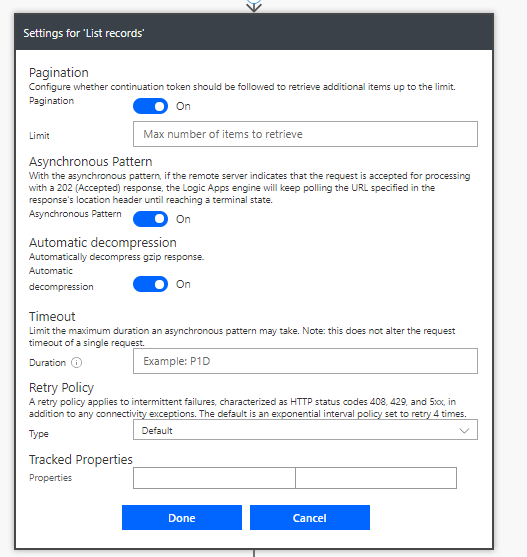Click the arrow connector above the settings card
Image resolution: width=527 pixels, height=557 pixels.
pos(254,6)
